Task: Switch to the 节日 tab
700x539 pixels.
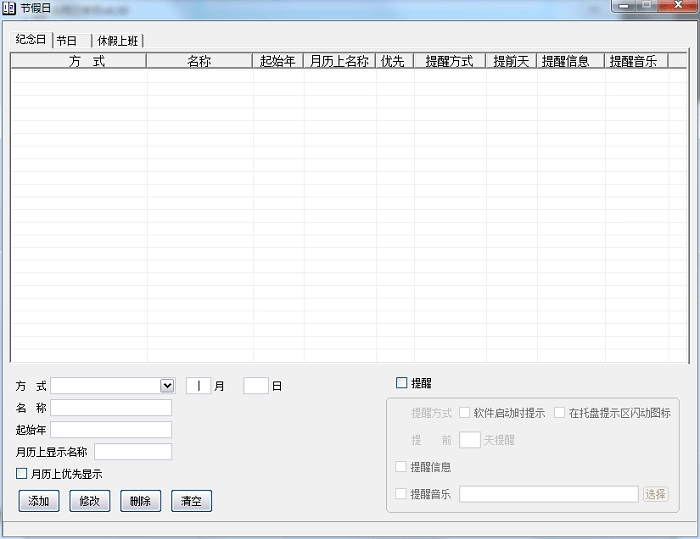Action: tap(67, 41)
